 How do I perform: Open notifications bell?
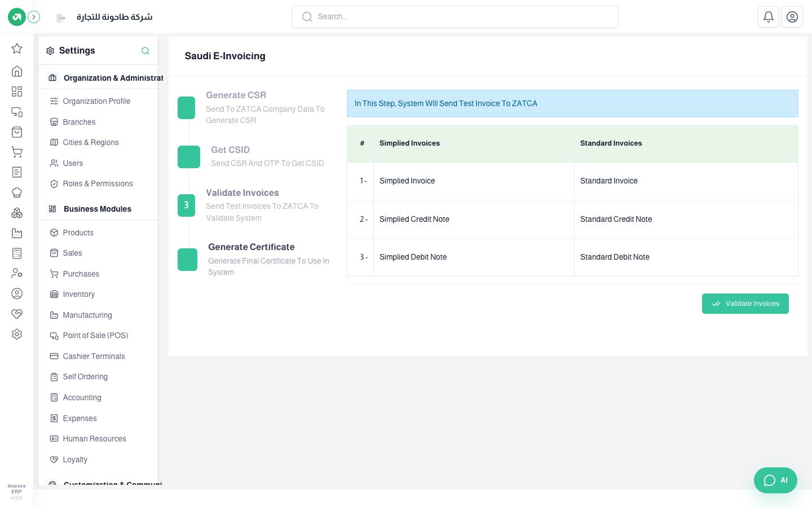769,17
